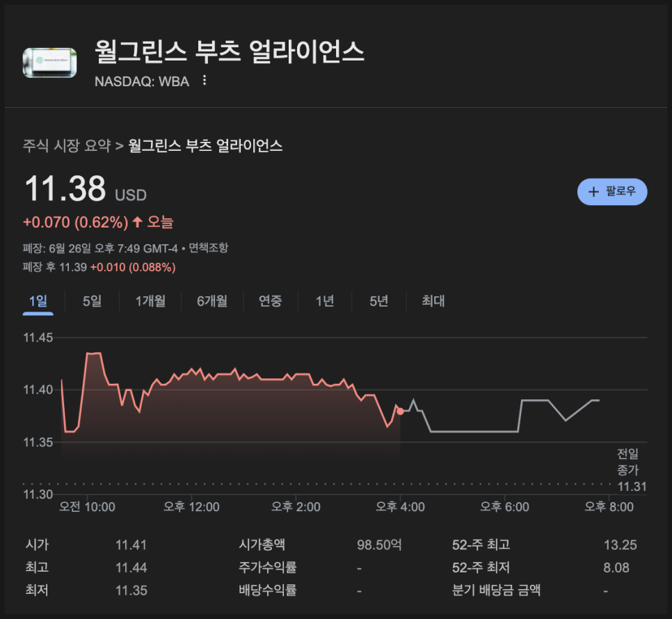Show the 5년 chart range

[x=379, y=301]
